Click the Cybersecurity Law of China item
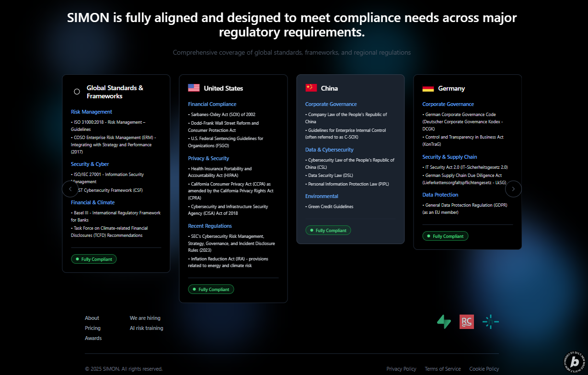This screenshot has height=375, width=588. coord(350,164)
